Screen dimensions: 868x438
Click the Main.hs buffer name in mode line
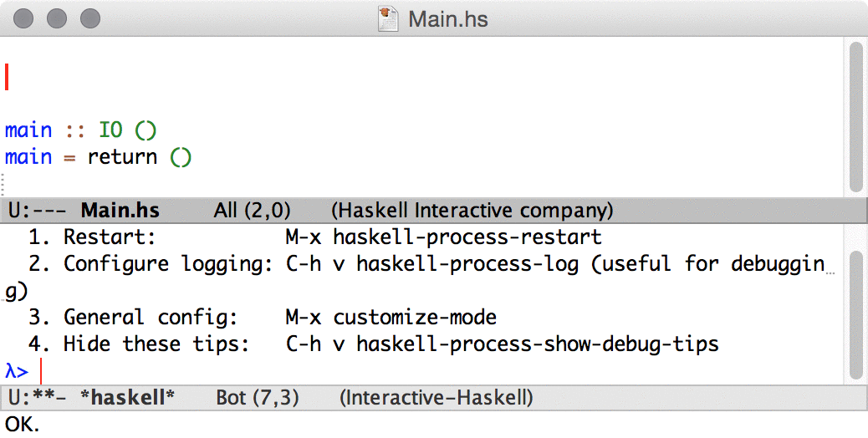pos(120,210)
